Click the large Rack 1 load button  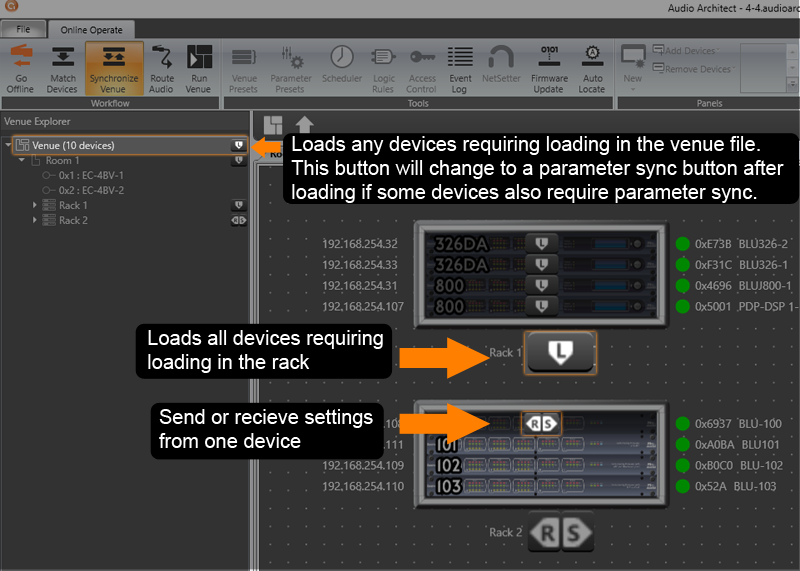pyautogui.click(x=560, y=352)
